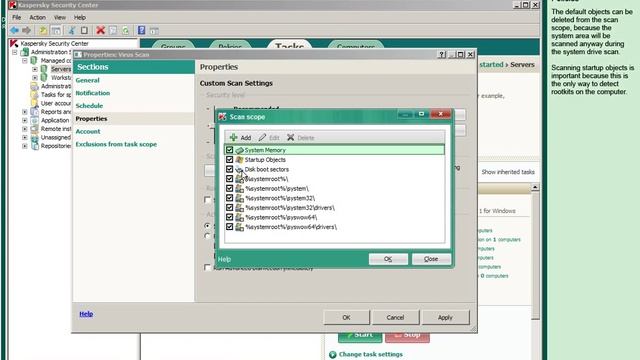Screen dimensions: 640x360
Task: Click the Up one level folder icon
Action: [43, 31]
